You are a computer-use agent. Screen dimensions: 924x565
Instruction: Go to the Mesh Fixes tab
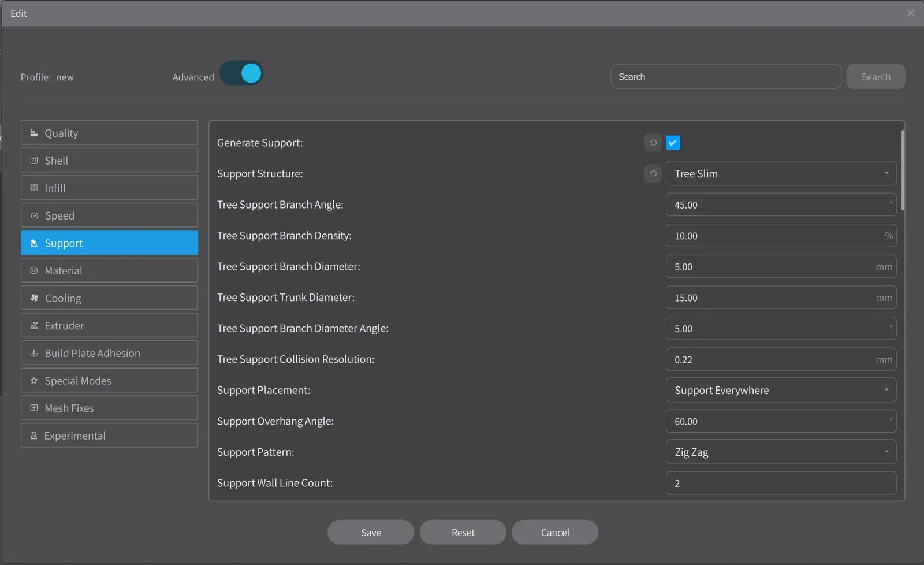(x=109, y=408)
